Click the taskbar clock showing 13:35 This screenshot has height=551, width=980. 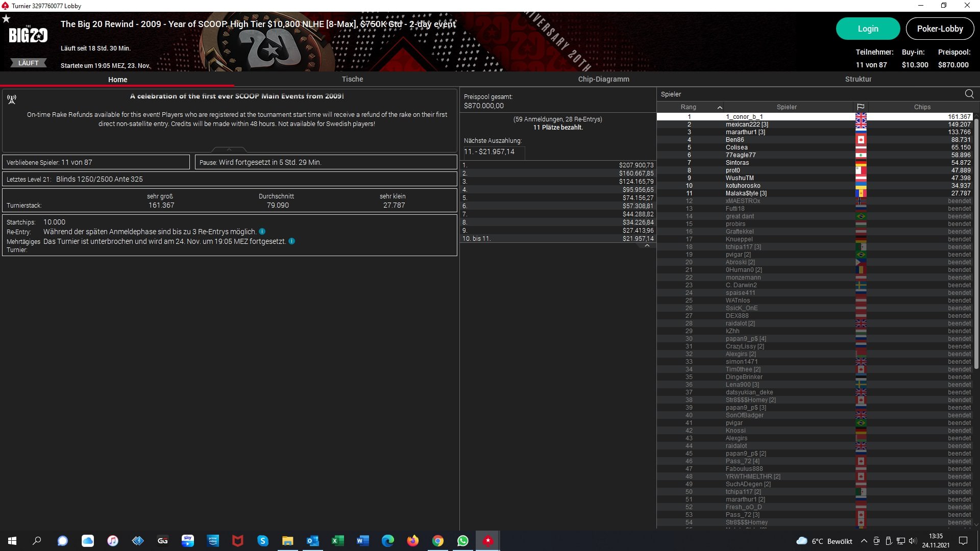coord(936,541)
